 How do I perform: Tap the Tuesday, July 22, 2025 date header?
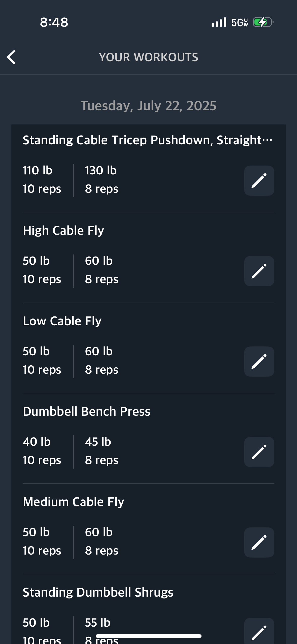[148, 106]
